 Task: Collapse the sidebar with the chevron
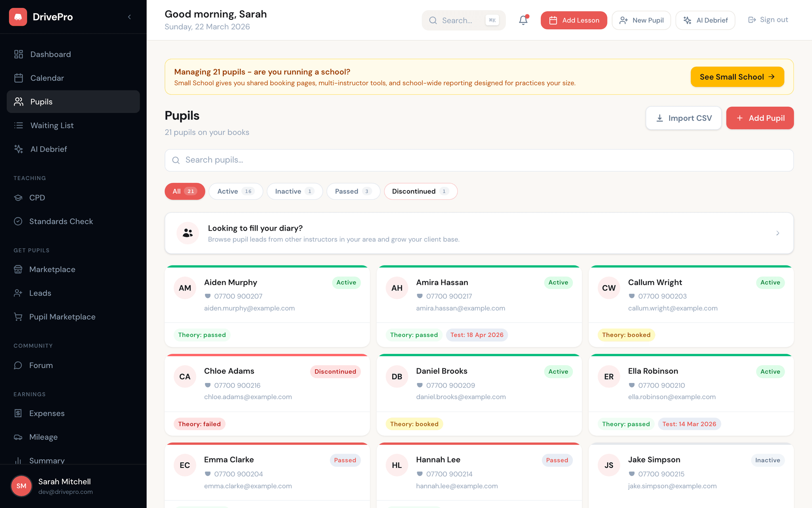click(x=129, y=17)
